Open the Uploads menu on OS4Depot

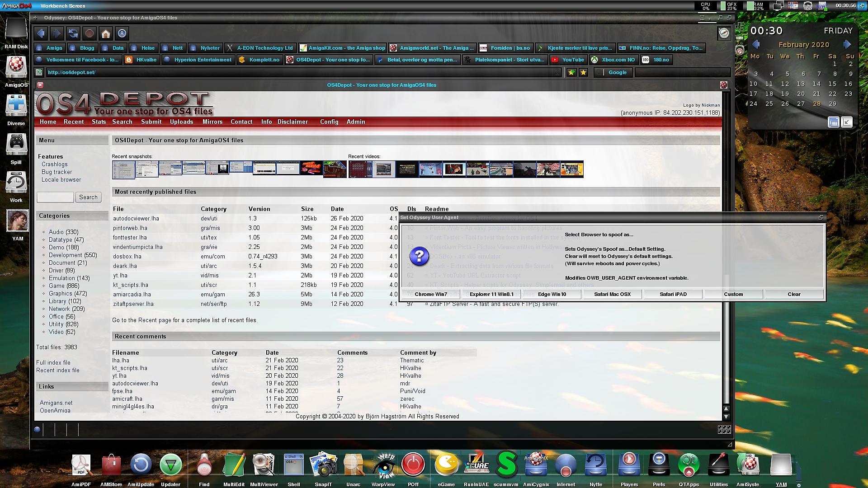181,122
